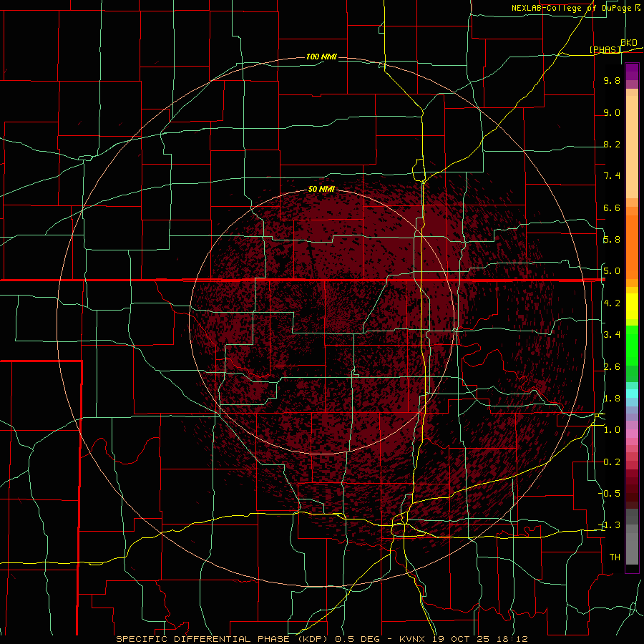Pick the yellow color bar segment

tap(632, 306)
